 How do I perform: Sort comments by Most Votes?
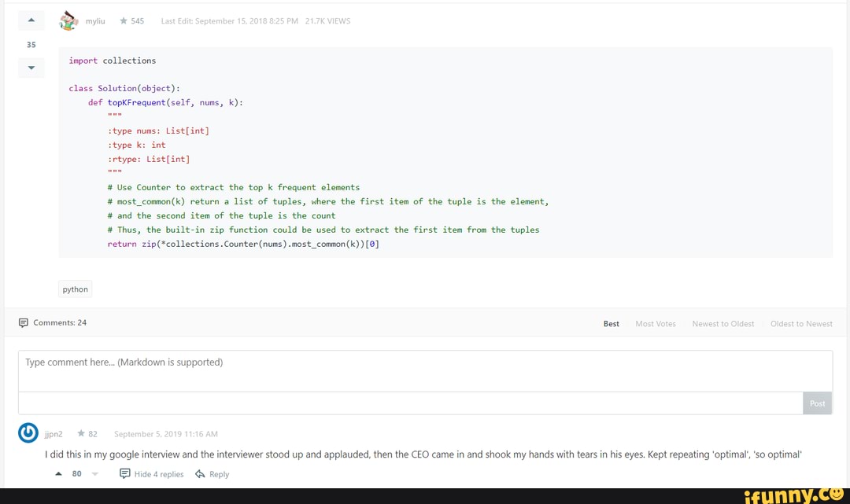[655, 324]
